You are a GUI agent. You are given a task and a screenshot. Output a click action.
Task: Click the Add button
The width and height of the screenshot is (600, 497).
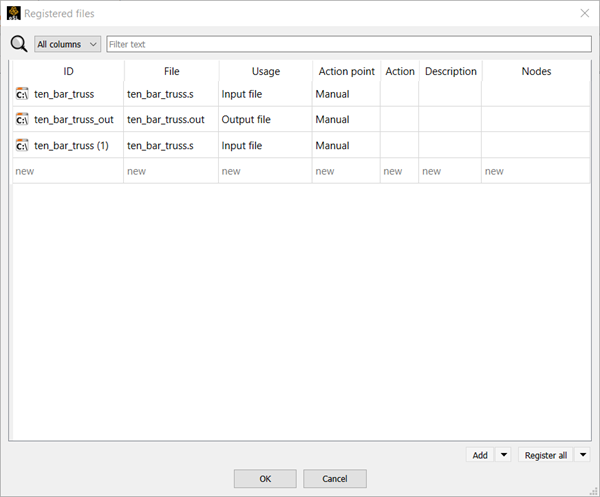480,455
